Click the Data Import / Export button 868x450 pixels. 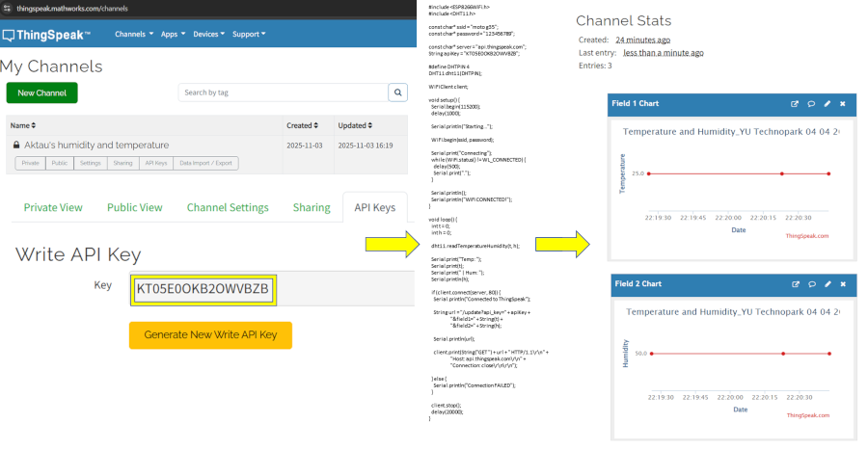tap(205, 163)
